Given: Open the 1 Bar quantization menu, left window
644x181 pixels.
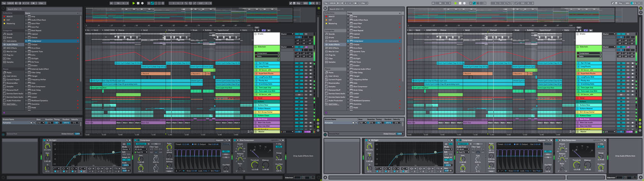Looking at the screenshot, I should tap(42, 3).
